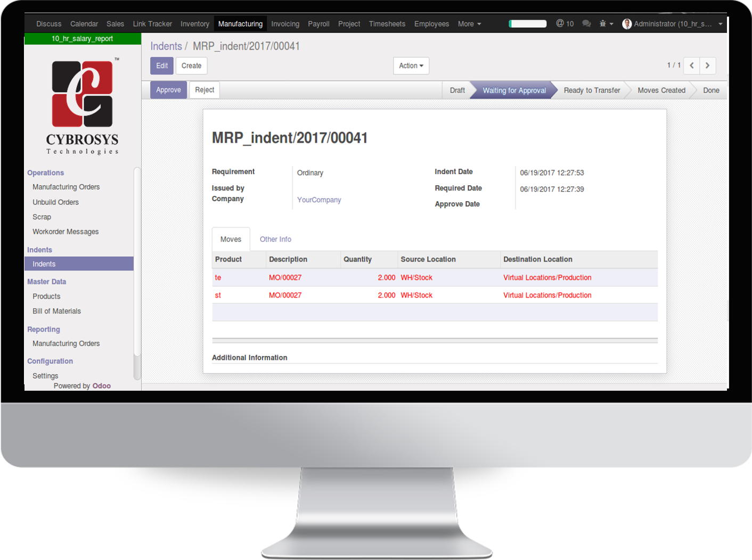Open Scrap in sidebar
This screenshot has width=752, height=560.
(x=42, y=217)
